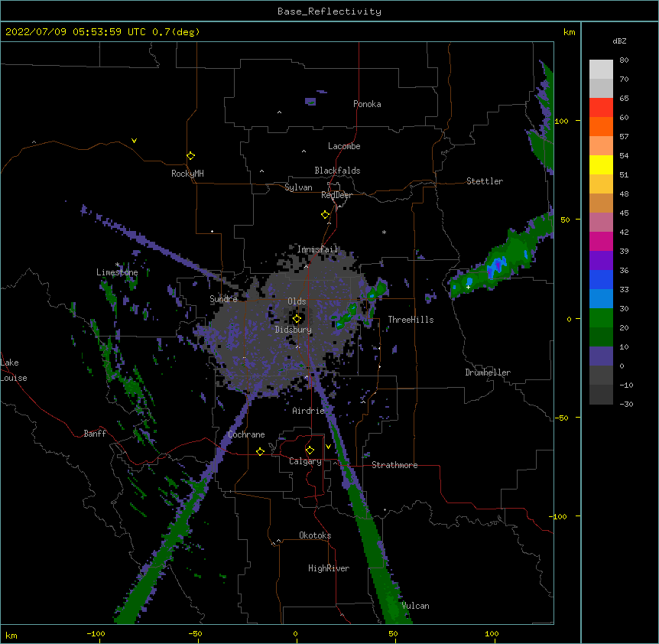This screenshot has height=644, width=659.
Task: Click the RedDeer city label
Action: 336,195
